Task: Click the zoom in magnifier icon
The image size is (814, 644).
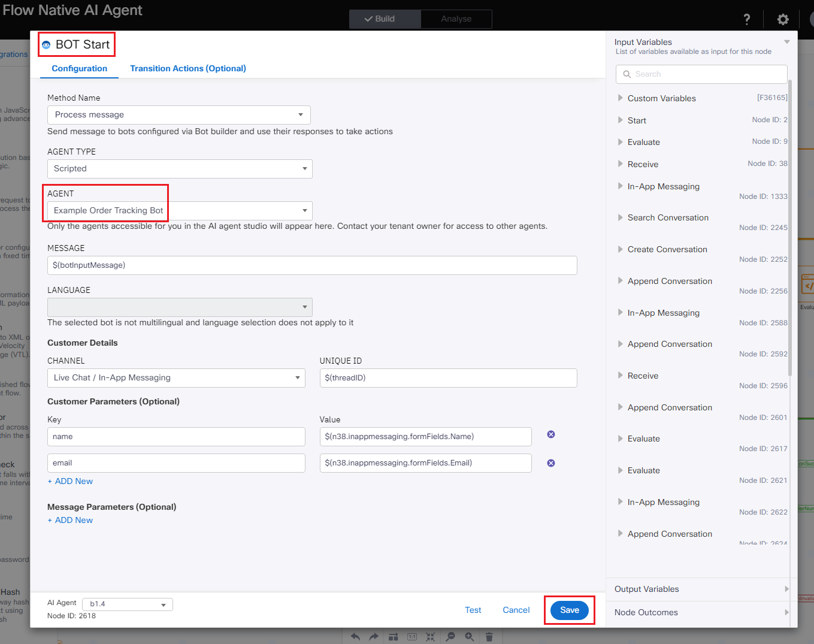Action: (x=470, y=637)
